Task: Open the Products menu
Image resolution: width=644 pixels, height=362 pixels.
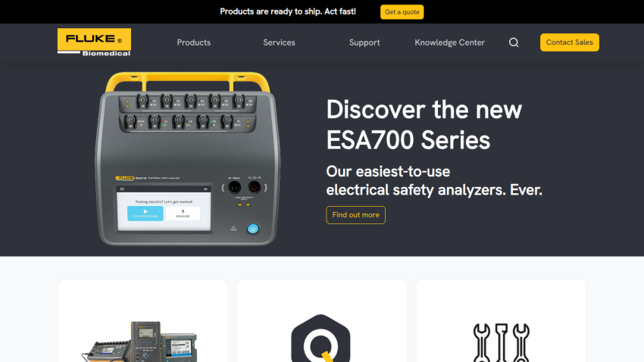Action: [x=194, y=42]
